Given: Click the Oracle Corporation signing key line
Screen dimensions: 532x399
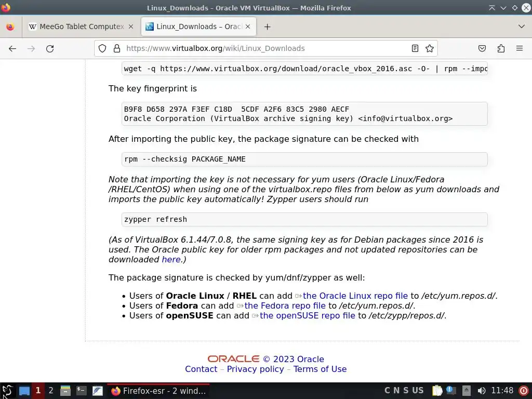Looking at the screenshot, I should click(x=288, y=119).
